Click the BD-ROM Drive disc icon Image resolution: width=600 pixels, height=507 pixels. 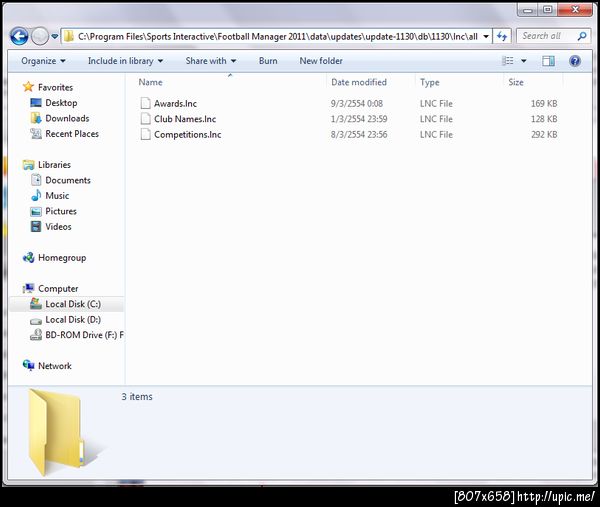tap(36, 335)
